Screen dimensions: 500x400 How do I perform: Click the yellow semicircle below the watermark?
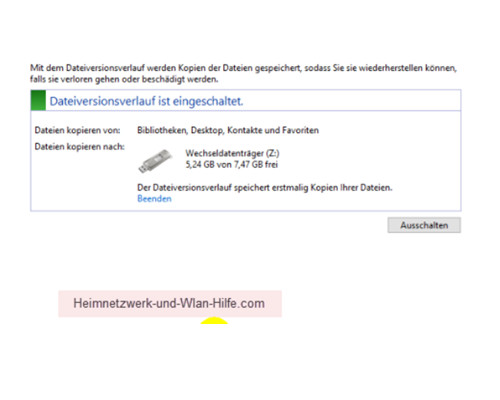click(214, 320)
